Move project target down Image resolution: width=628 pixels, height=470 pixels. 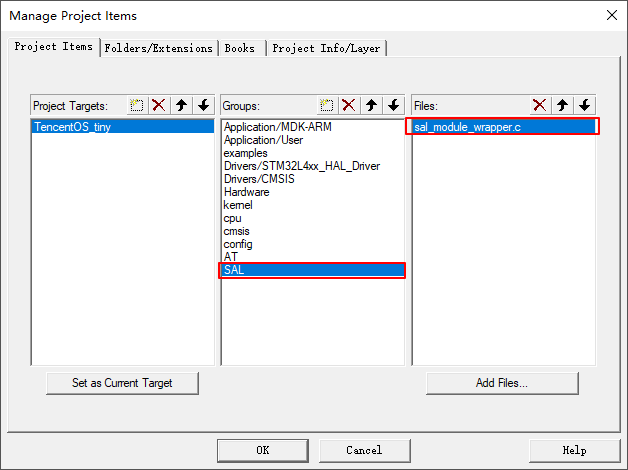(x=204, y=106)
